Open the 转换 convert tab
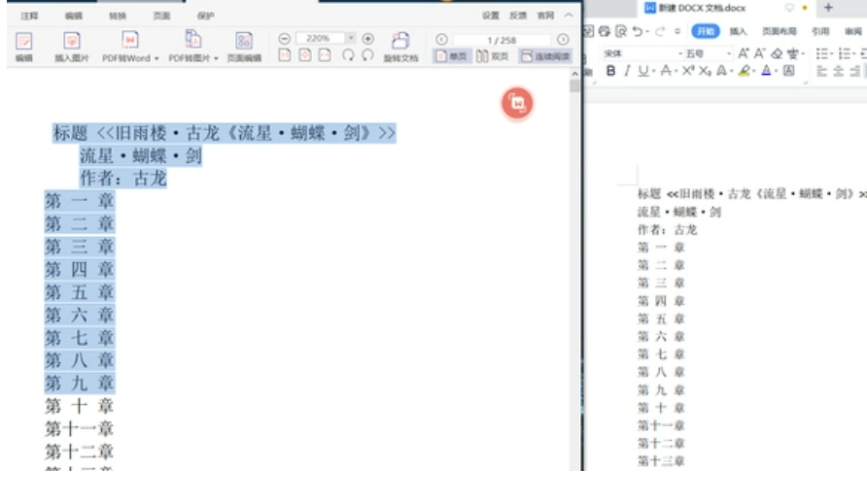This screenshot has width=867, height=504. [118, 16]
